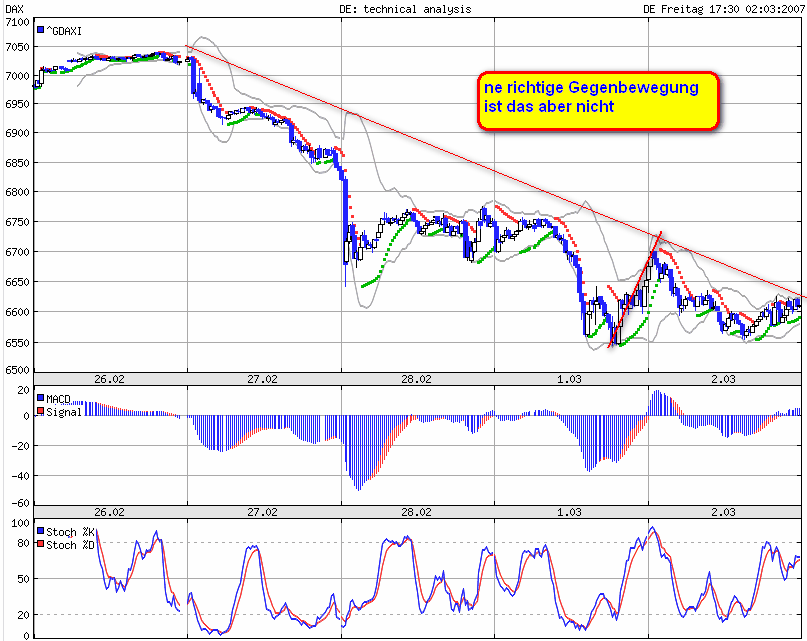Screen dimensions: 807x641
Task: Click the 6750 price axis label
Action: coord(17,222)
